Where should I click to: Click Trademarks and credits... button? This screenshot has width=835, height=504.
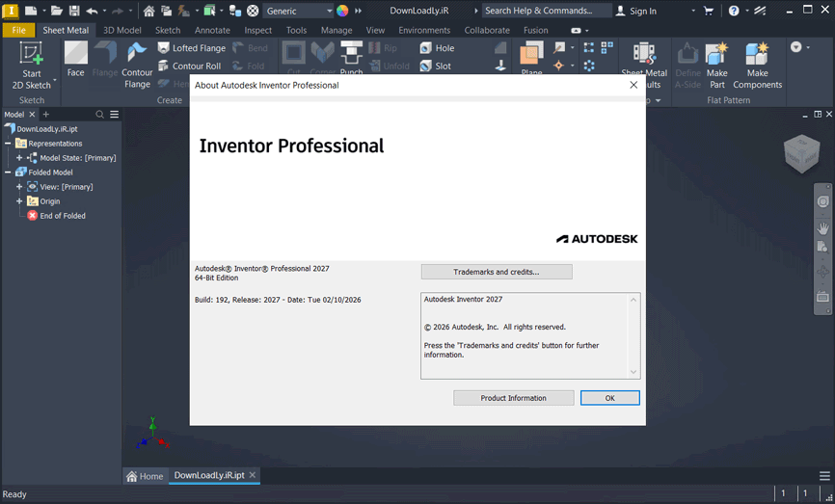[x=497, y=272]
